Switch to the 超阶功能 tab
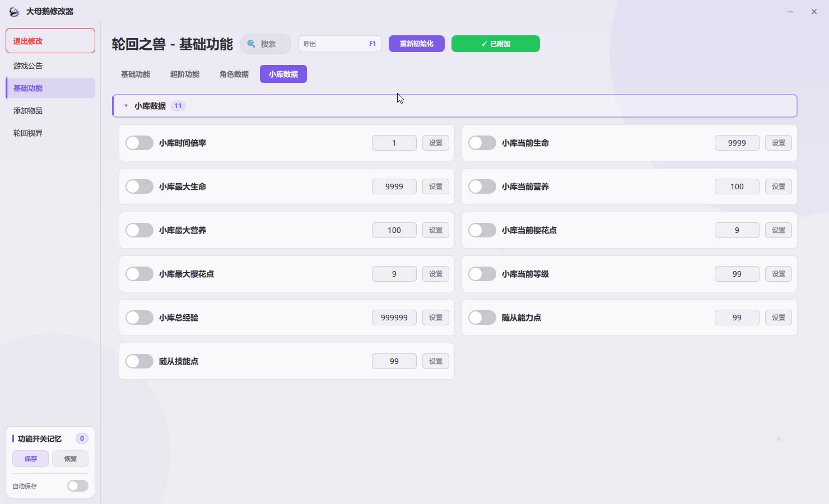This screenshot has width=829, height=504. (x=185, y=74)
